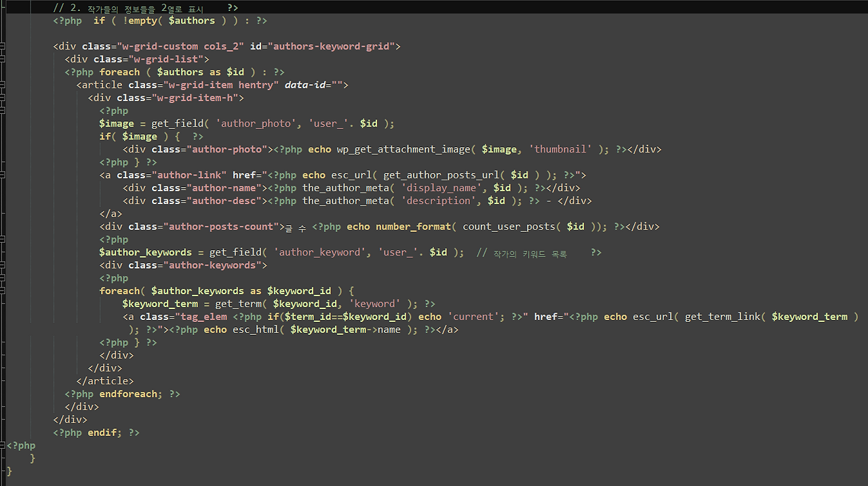Screen dimensions: 868x486
Task: Click the 'author_keyword' string argument
Action: pos(320,252)
